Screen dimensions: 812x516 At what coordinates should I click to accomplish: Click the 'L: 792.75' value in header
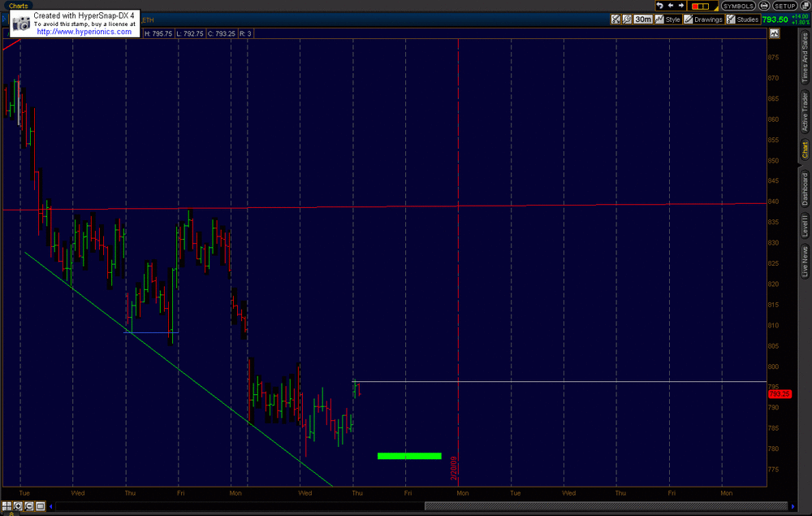click(189, 33)
